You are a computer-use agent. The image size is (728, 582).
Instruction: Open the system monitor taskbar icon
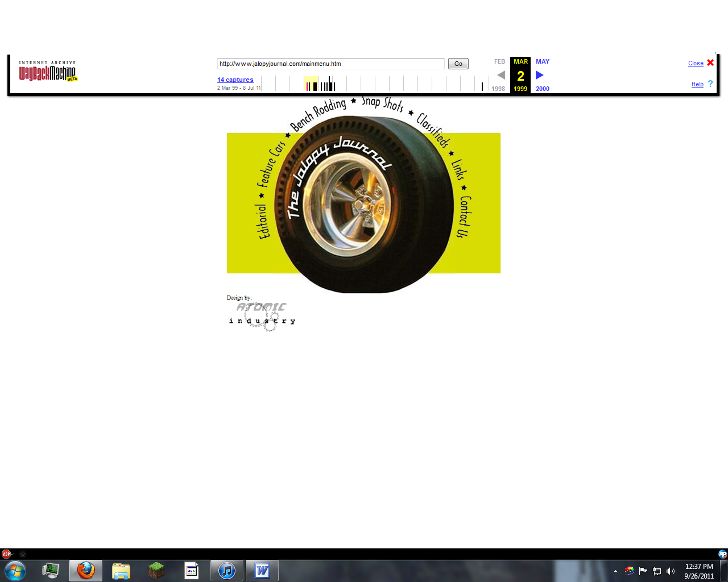(51, 571)
